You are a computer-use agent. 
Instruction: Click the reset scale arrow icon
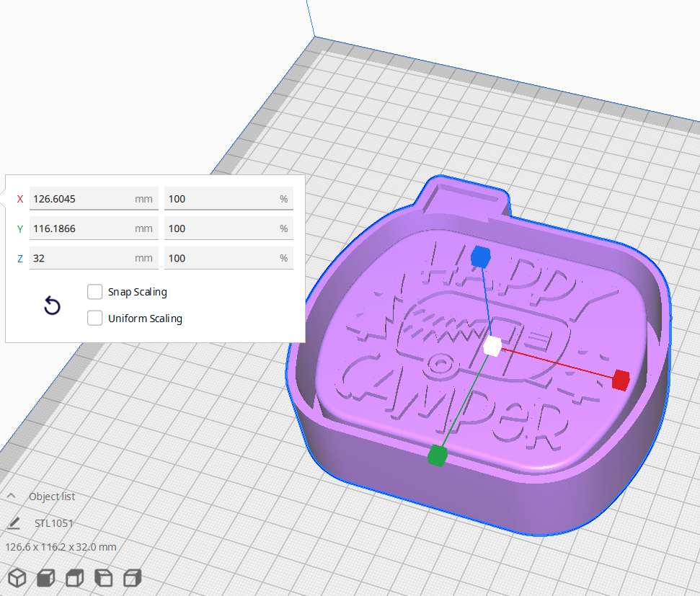click(x=51, y=306)
